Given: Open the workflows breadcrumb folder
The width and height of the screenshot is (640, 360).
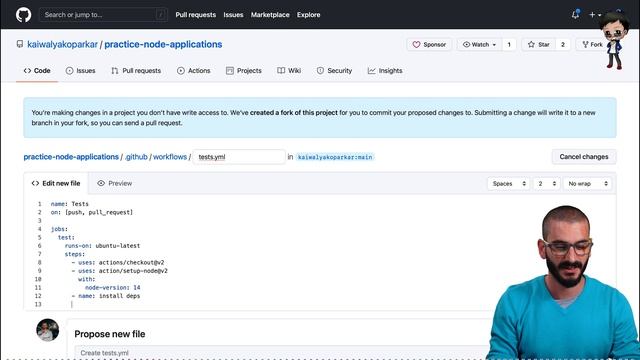Looking at the screenshot, I should pyautogui.click(x=170, y=157).
